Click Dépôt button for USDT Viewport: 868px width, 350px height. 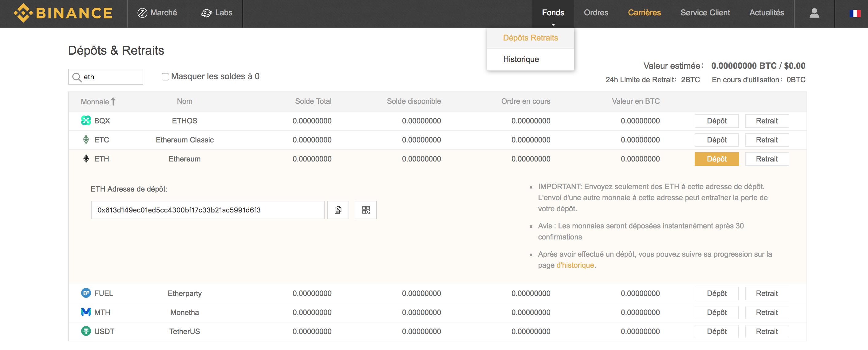[716, 332]
